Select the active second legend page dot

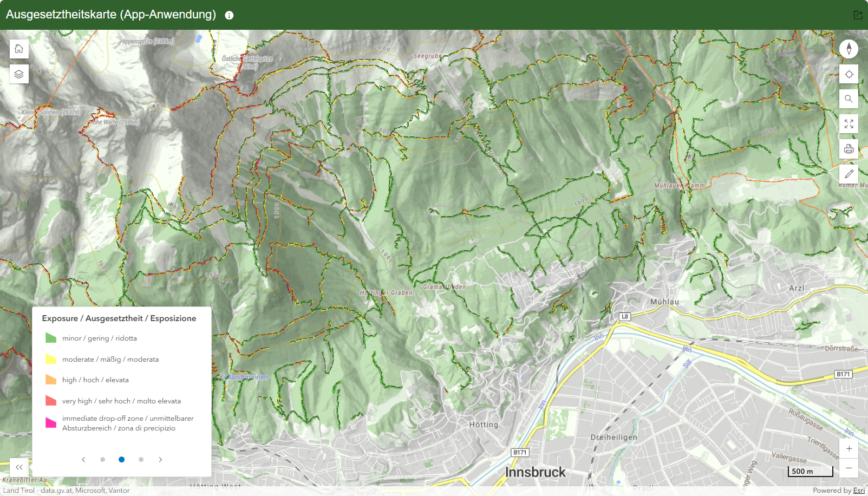[121, 460]
